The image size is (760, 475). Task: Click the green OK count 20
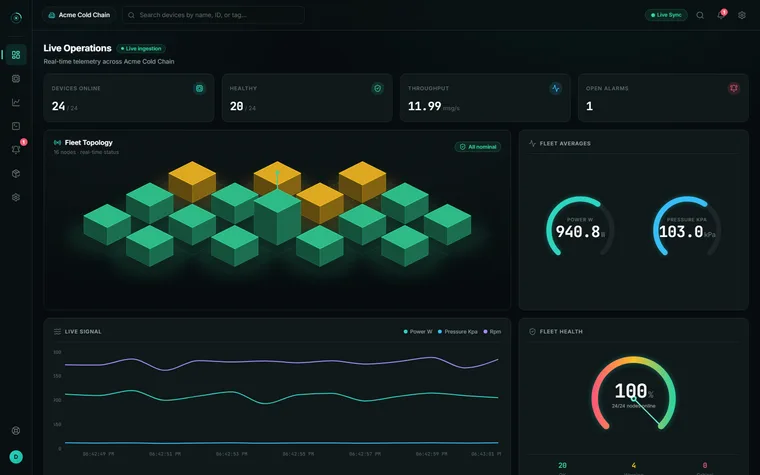point(562,465)
